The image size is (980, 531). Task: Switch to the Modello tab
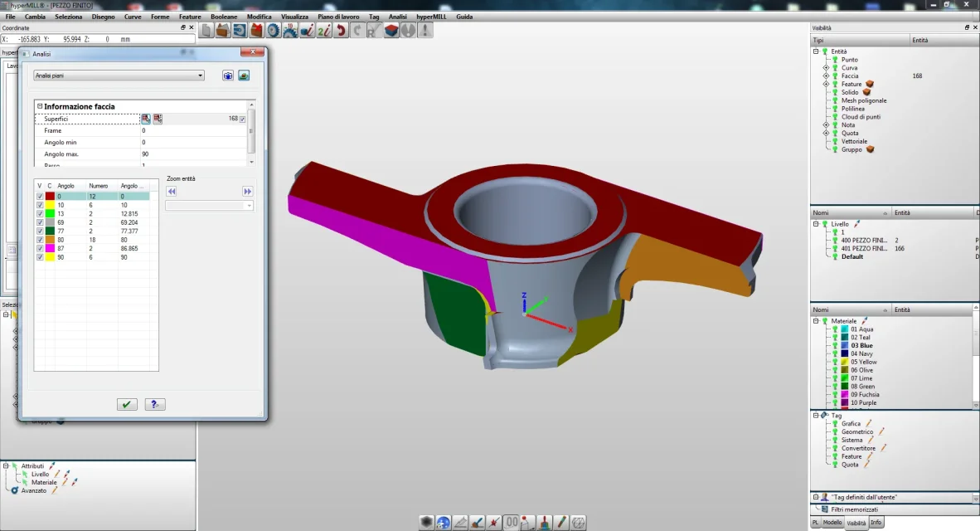point(832,523)
